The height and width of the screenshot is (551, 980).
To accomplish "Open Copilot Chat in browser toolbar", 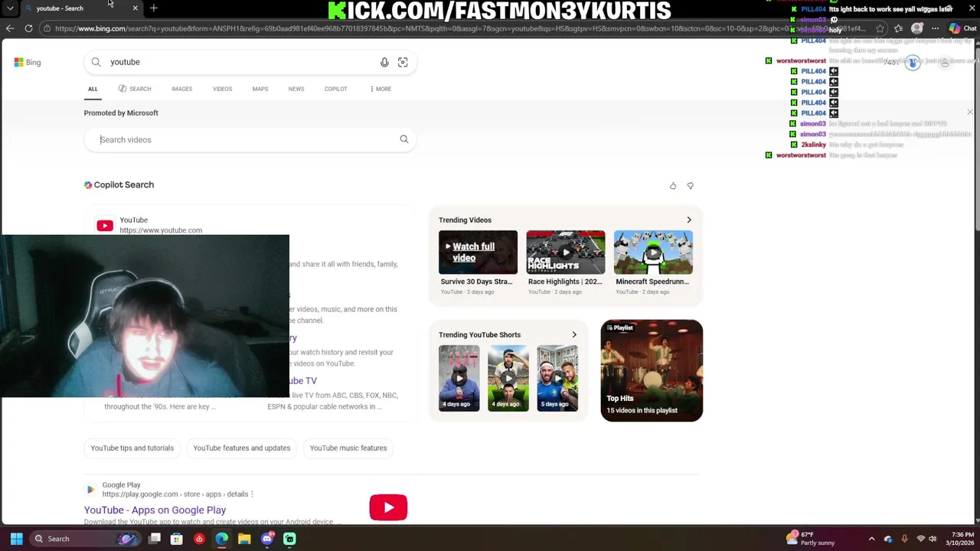I will [962, 28].
